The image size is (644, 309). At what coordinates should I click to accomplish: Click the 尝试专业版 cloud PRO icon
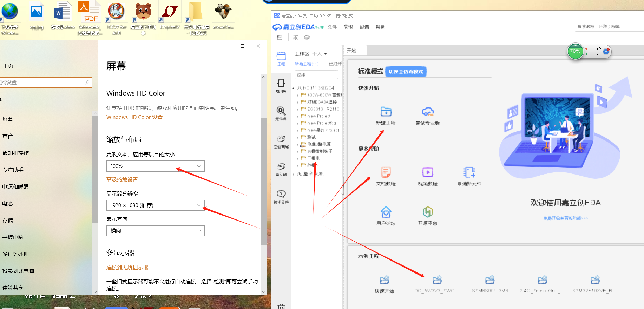pyautogui.click(x=428, y=112)
